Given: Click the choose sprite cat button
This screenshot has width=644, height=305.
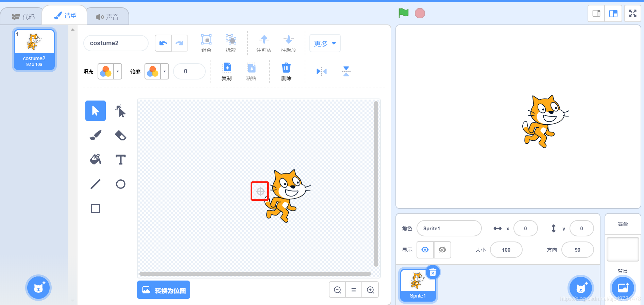Looking at the screenshot, I should pos(581,288).
